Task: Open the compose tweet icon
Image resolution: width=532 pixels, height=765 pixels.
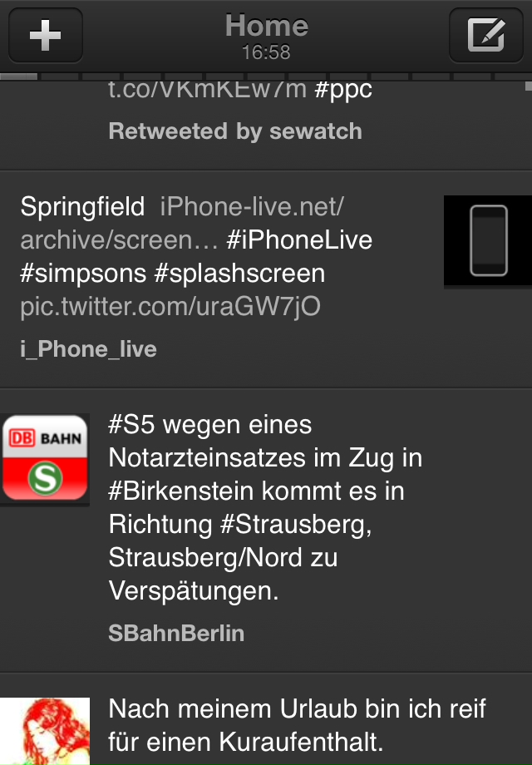Action: [485, 35]
